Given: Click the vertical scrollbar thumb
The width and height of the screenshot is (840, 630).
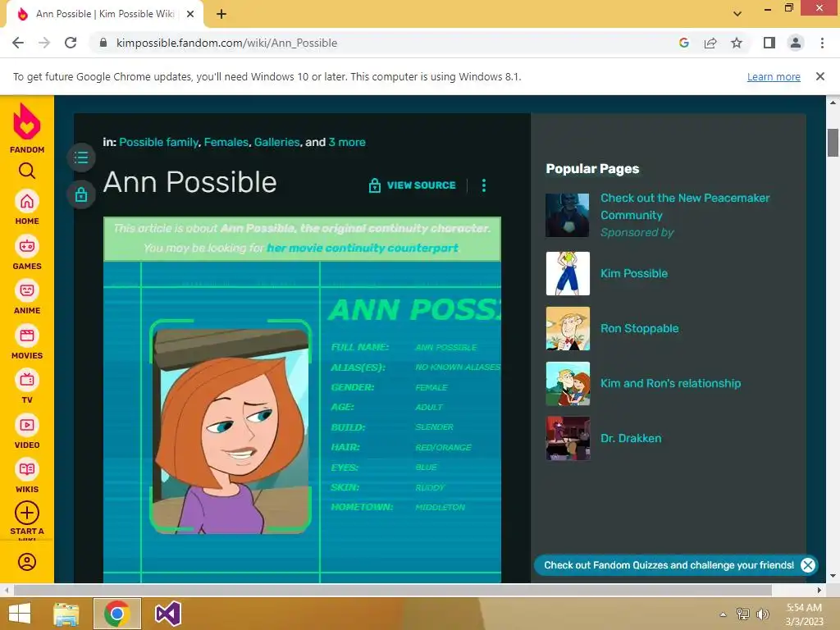Looking at the screenshot, I should coord(833,143).
